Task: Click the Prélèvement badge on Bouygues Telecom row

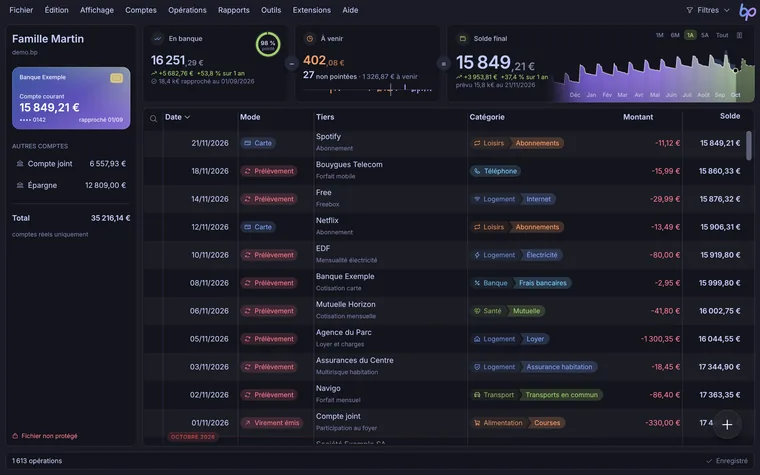Action: pyautogui.click(x=269, y=171)
